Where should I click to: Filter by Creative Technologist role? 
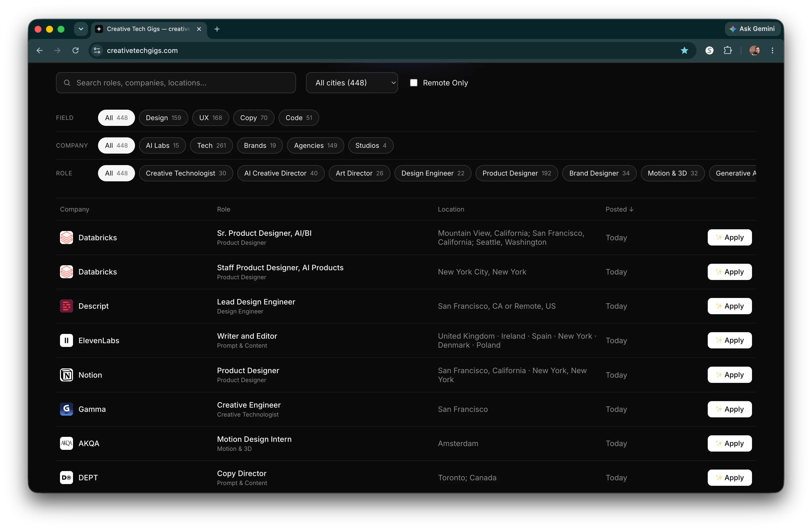coord(186,173)
